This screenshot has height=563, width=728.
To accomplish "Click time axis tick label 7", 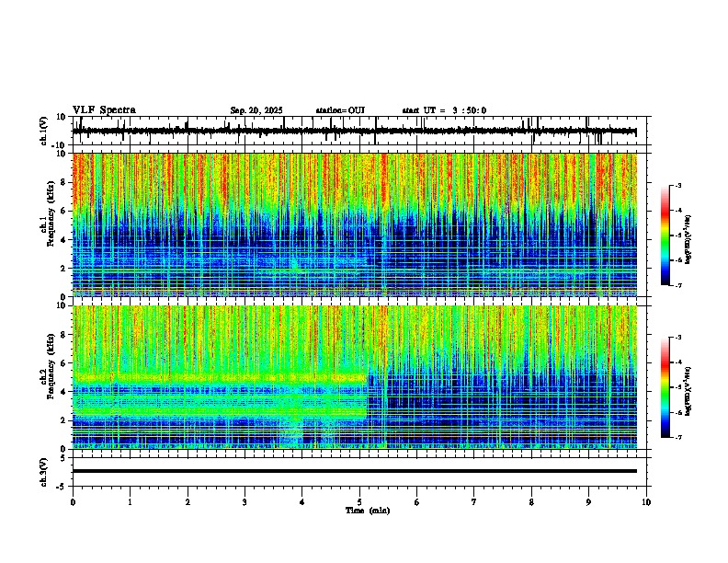I will (x=474, y=502).
